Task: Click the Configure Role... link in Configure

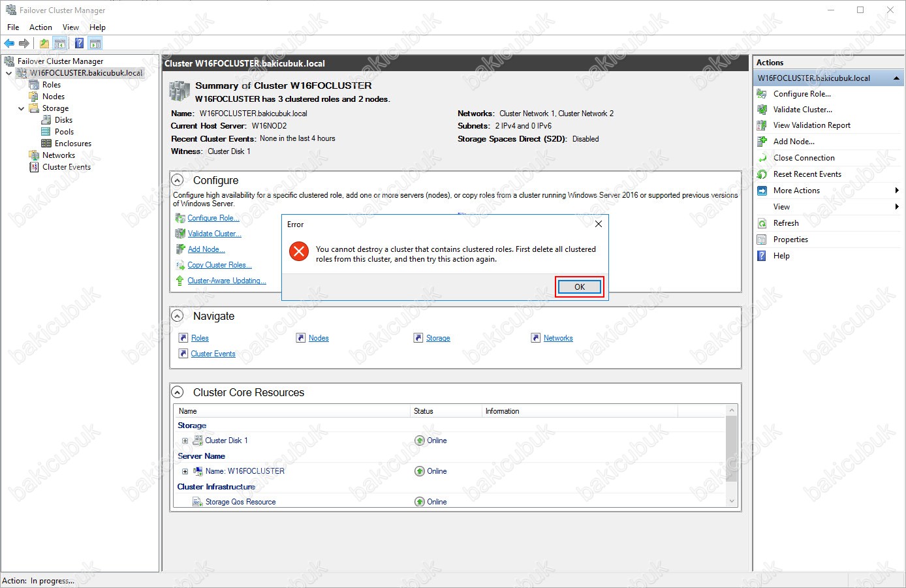Action: [x=213, y=218]
